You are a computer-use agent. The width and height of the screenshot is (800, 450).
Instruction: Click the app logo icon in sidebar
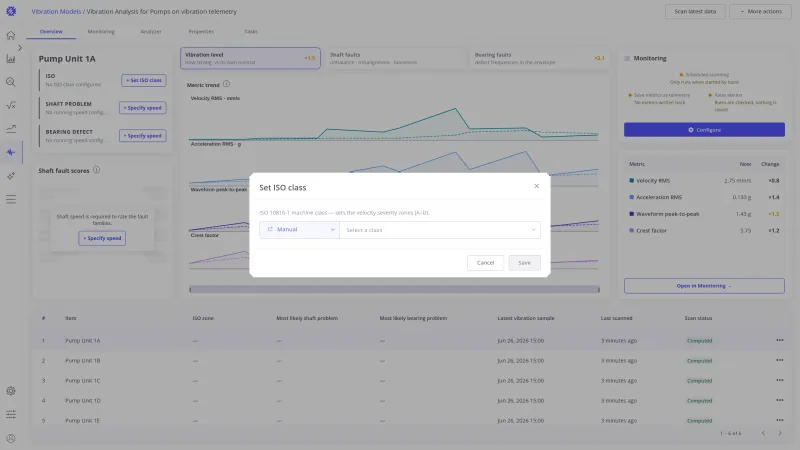click(x=11, y=11)
